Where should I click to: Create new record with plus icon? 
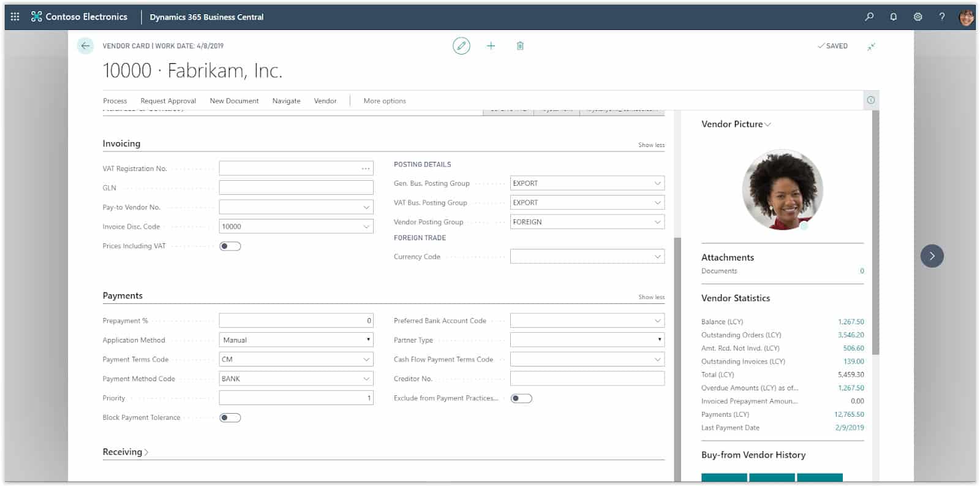[491, 45]
